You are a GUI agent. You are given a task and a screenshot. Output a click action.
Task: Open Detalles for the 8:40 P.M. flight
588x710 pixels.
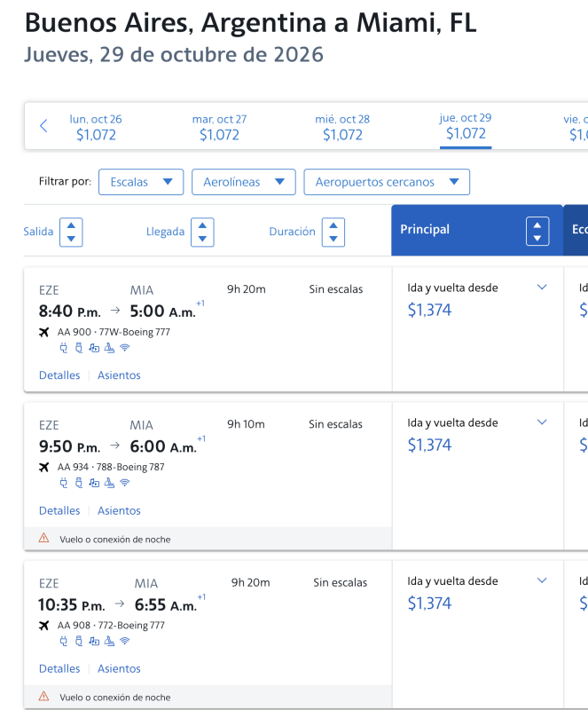59,375
